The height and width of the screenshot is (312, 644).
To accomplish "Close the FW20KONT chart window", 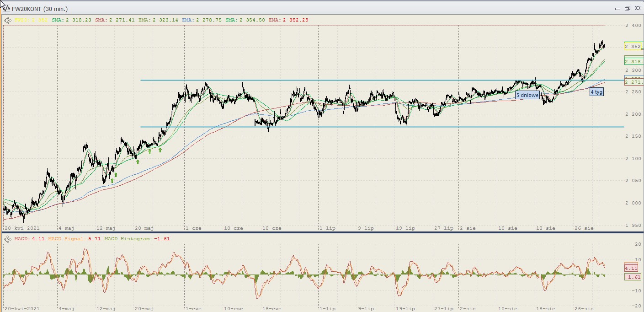I will point(637,8).
